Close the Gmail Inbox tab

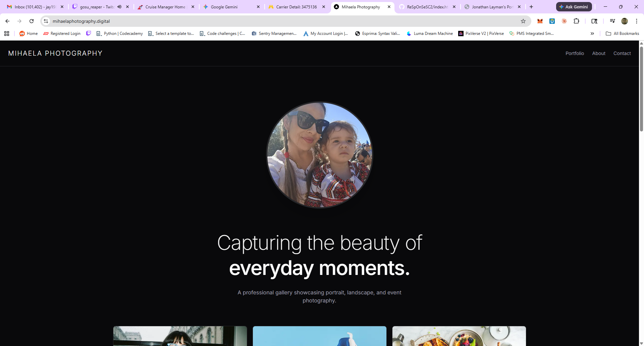62,7
